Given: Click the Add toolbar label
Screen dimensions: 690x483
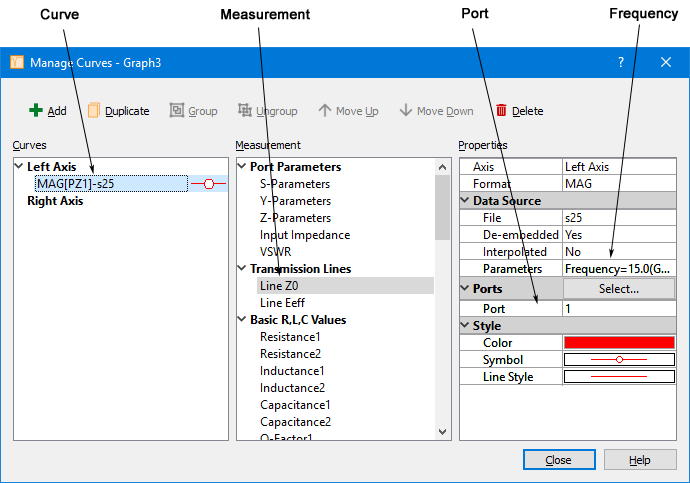Looking at the screenshot, I should click(x=57, y=111).
